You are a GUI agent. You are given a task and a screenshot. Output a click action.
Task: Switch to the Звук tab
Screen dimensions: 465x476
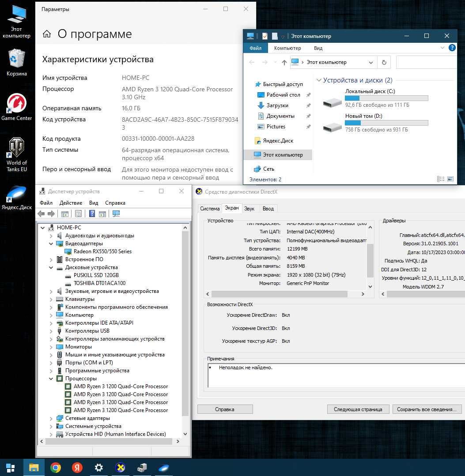click(249, 209)
